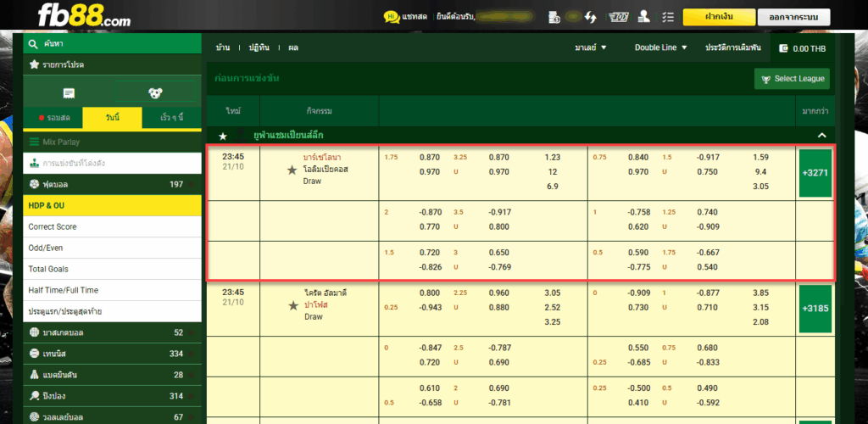Image resolution: width=868 pixels, height=424 pixels.
Task: Open the odds type dropdown มาเลย์
Action: [x=591, y=47]
